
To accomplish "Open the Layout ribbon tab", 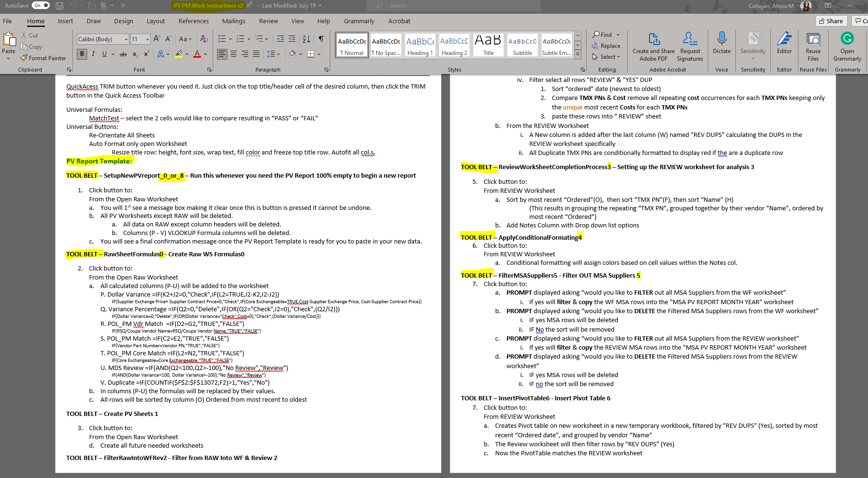I will pyautogui.click(x=155, y=21).
